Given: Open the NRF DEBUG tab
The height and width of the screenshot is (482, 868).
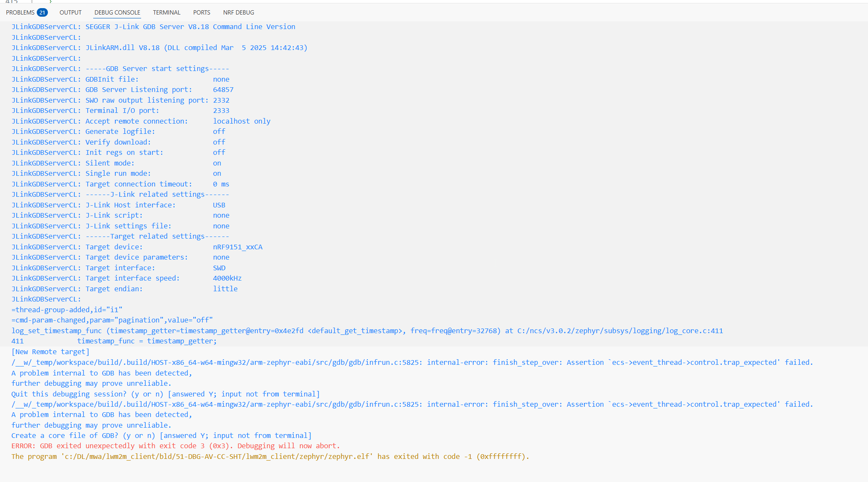Looking at the screenshot, I should point(239,12).
